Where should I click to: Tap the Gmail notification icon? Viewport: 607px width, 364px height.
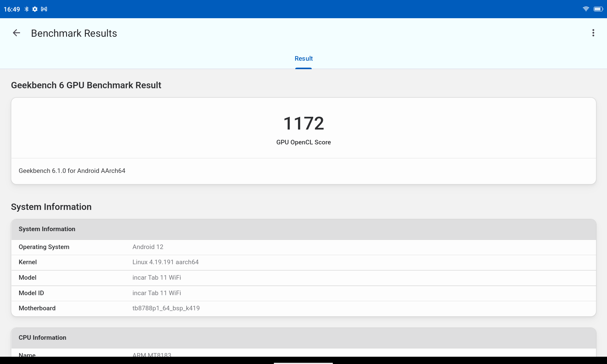[44, 9]
